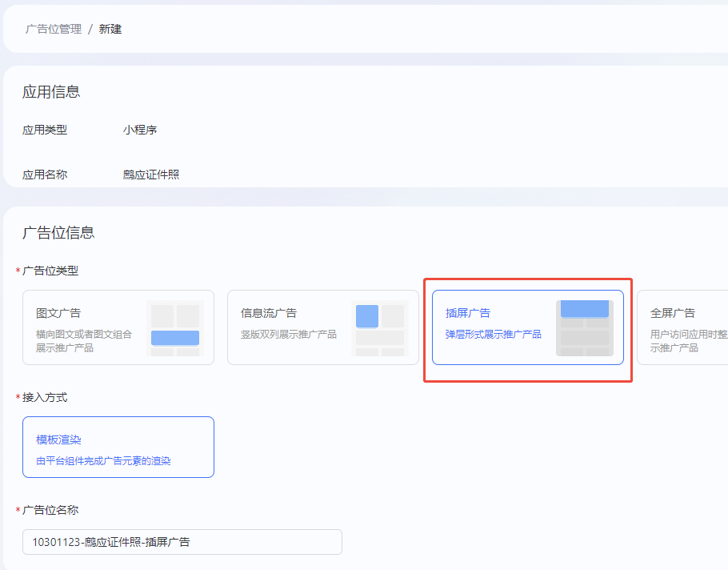Click the 鹧应证件照 application name value
This screenshot has width=728, height=570.
[x=151, y=175]
